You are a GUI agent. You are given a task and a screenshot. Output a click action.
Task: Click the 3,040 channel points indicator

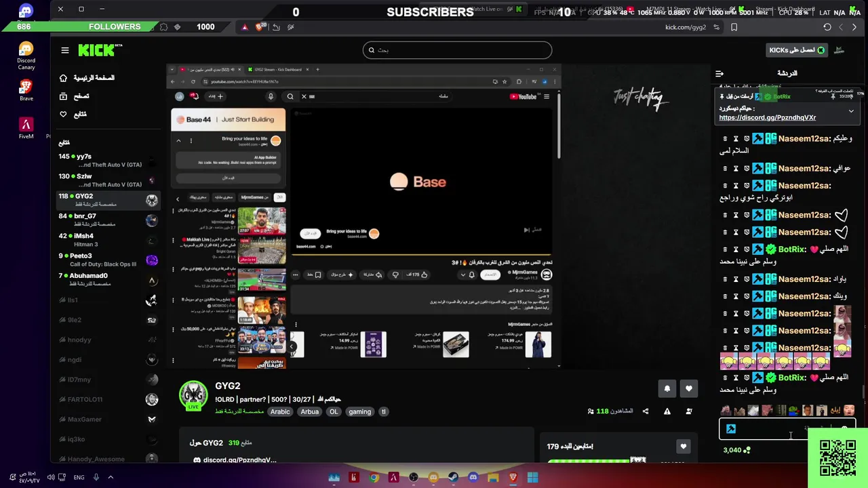click(x=737, y=450)
